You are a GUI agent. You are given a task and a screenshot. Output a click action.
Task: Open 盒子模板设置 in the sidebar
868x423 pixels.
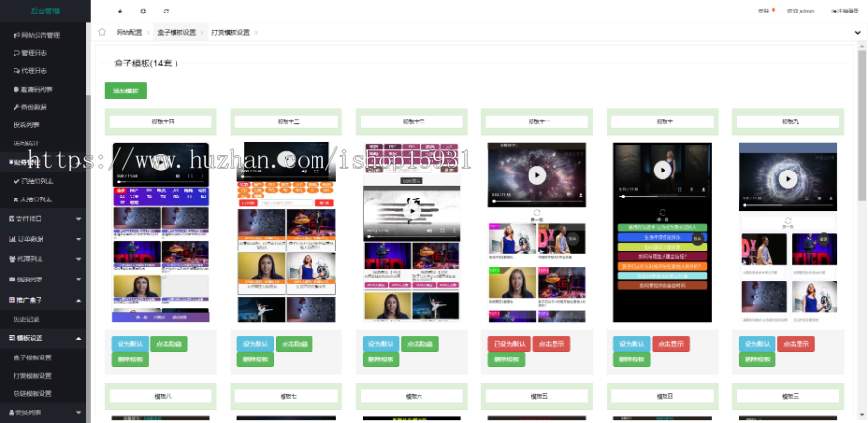tap(32, 357)
